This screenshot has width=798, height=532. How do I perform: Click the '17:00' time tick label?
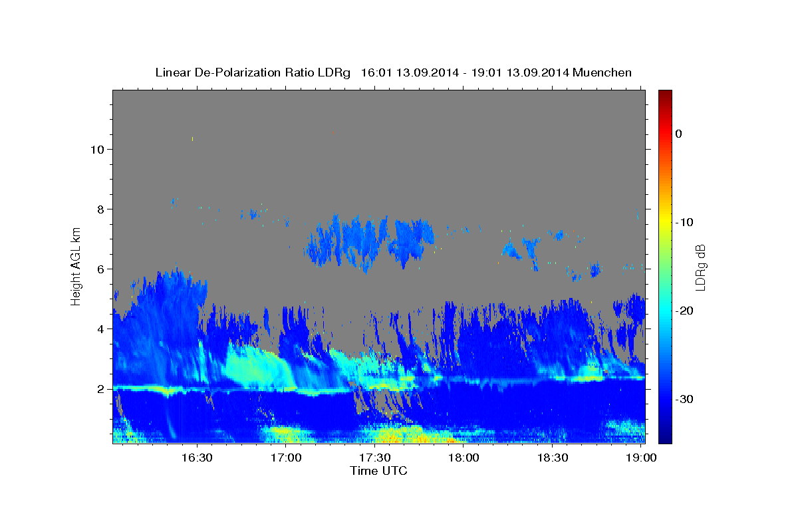pyautogui.click(x=287, y=458)
